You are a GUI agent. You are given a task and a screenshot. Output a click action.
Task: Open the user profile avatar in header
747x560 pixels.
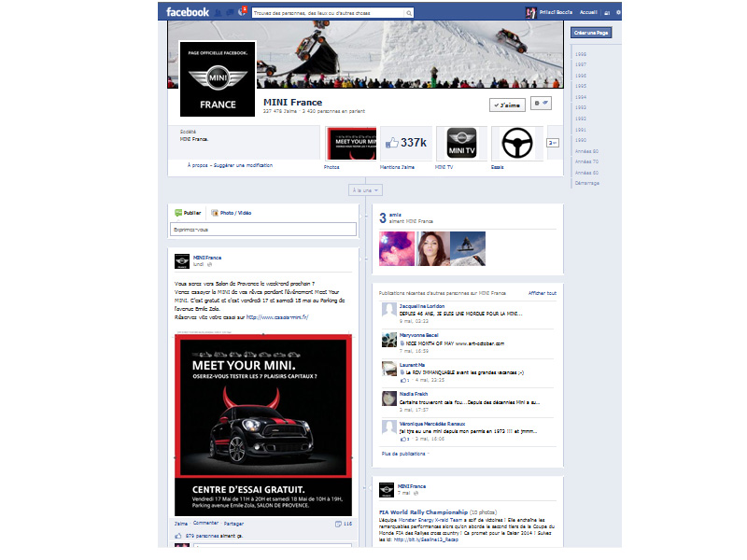[530, 13]
